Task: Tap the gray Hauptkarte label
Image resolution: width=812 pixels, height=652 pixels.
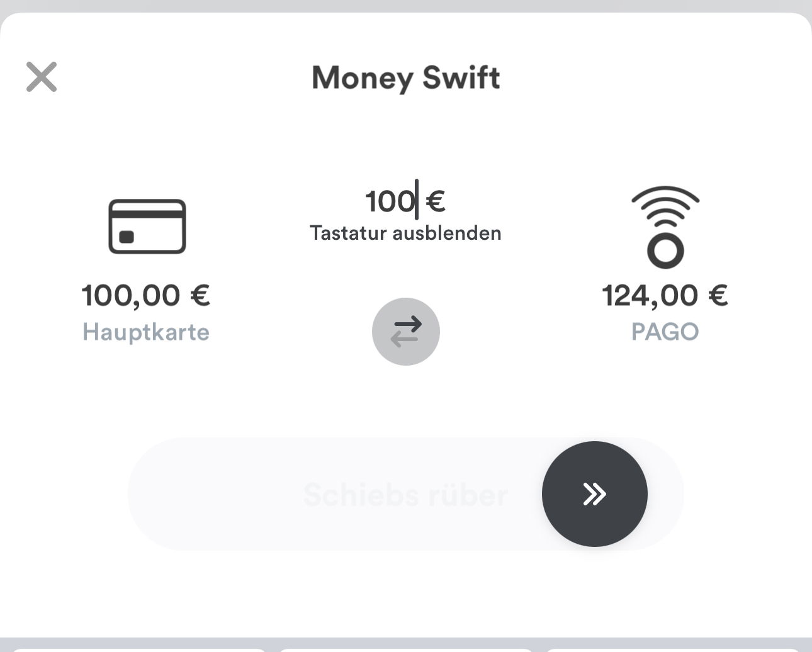Action: click(x=146, y=332)
